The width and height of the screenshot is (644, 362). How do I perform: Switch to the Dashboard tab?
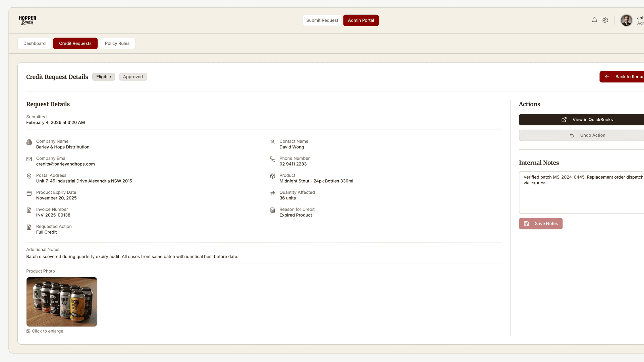35,44
